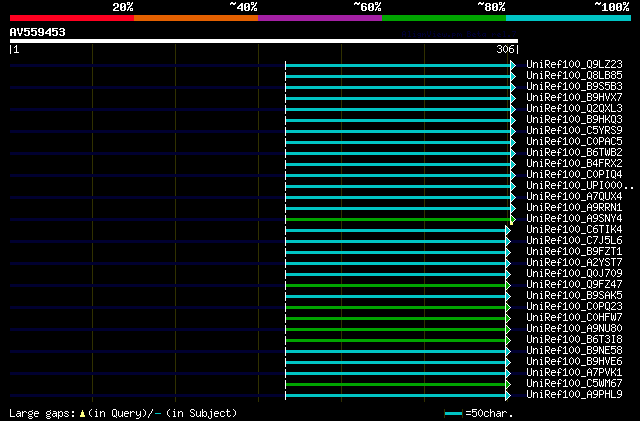Screen dimensions: 640x421
Task: Click the arrowhead ending the UniRef100_B9SAK5 alignment
Action: coord(508,297)
